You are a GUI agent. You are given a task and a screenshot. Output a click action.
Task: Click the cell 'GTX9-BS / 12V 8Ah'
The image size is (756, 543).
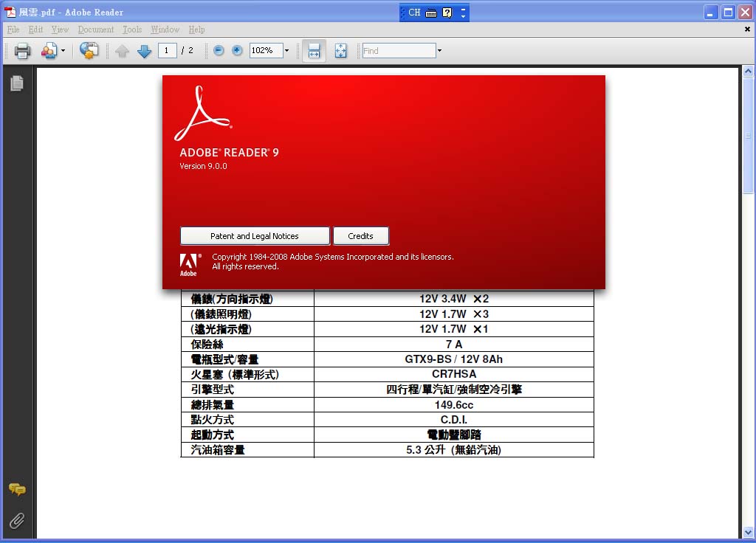tap(454, 359)
